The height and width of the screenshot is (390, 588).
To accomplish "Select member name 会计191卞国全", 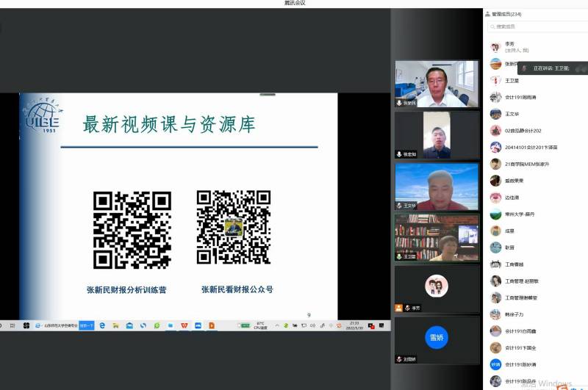I will pyautogui.click(x=520, y=348).
